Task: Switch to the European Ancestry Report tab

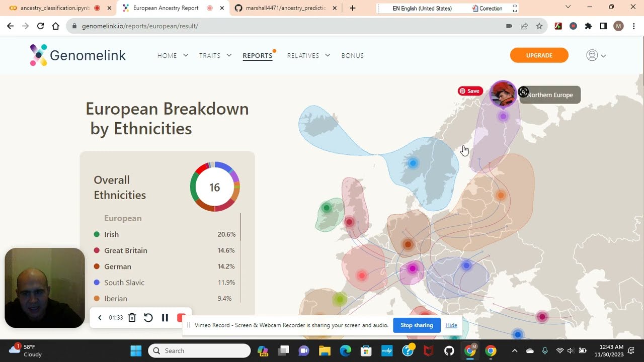Action: coord(173,8)
